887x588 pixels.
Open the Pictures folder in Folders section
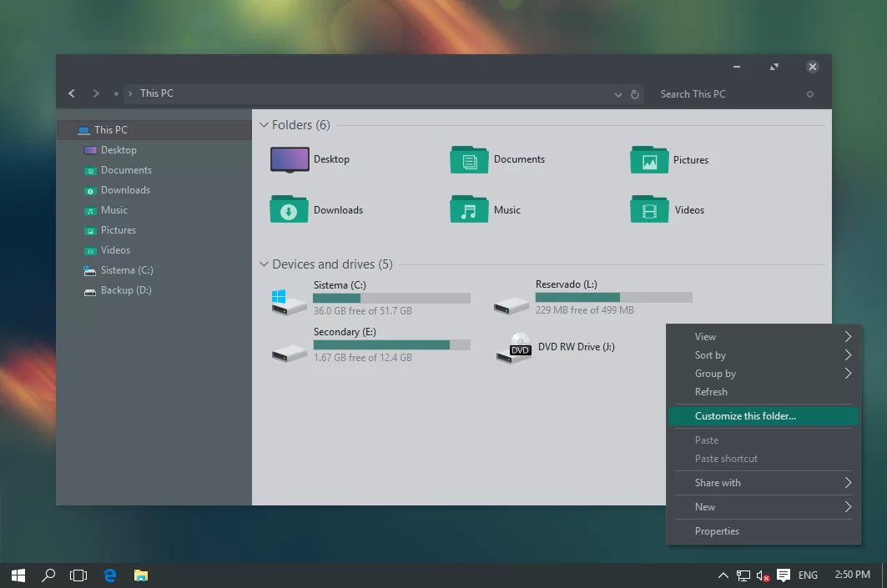[648, 159]
